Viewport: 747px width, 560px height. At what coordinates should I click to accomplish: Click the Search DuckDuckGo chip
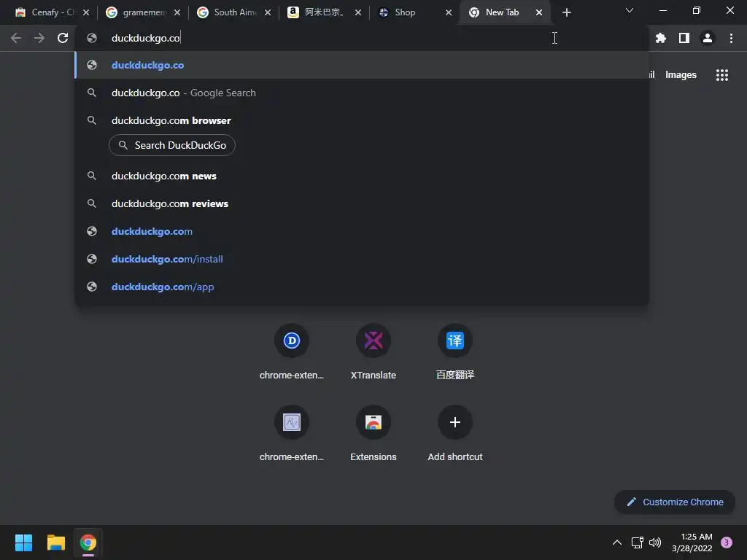pos(172,145)
